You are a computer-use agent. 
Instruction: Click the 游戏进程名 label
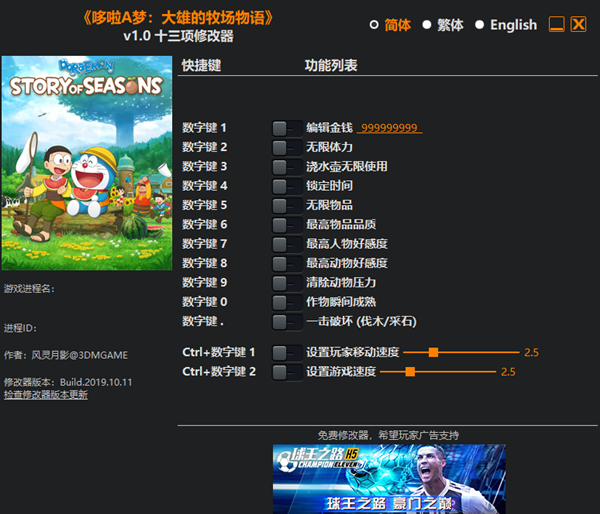[29, 289]
